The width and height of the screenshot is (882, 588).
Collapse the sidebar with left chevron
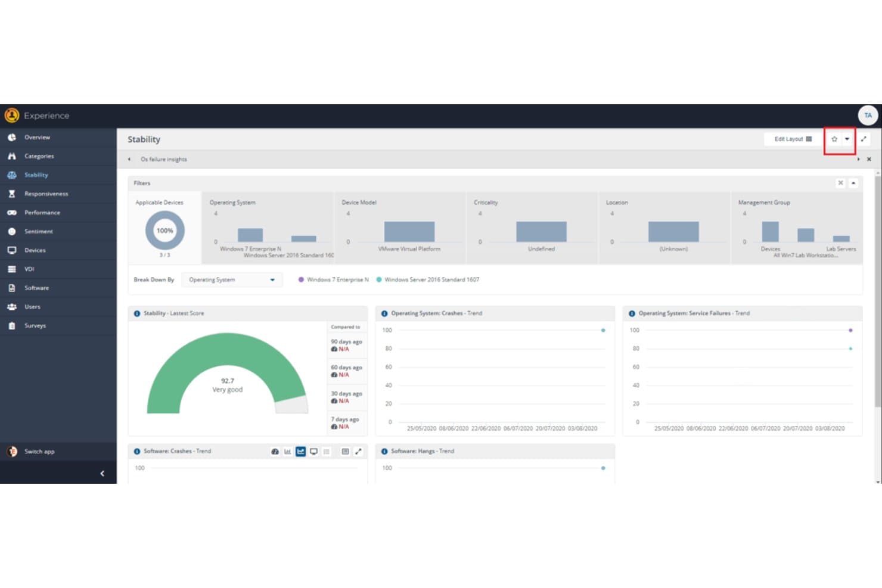pyautogui.click(x=102, y=474)
